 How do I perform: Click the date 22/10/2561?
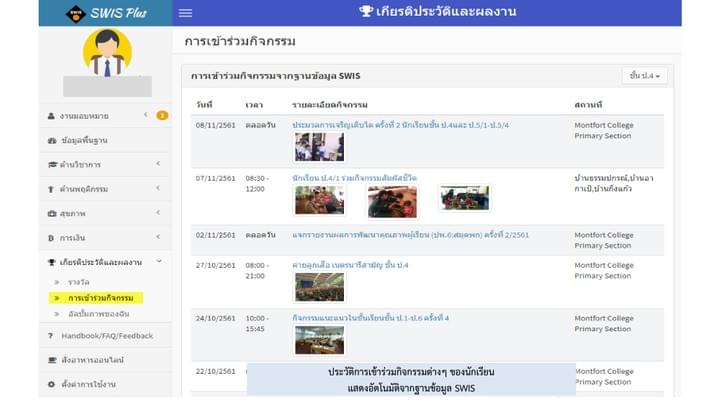pos(215,371)
